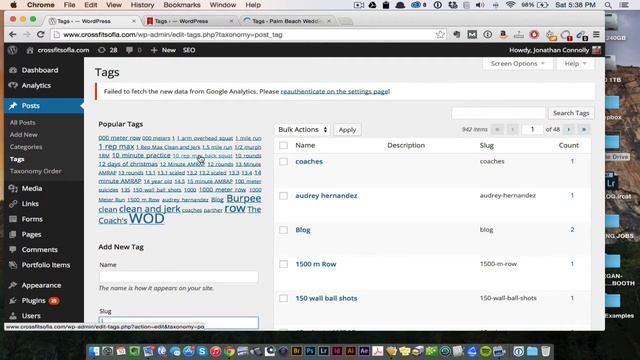
Task: Open Dashboard in sidebar
Action: coord(40,70)
